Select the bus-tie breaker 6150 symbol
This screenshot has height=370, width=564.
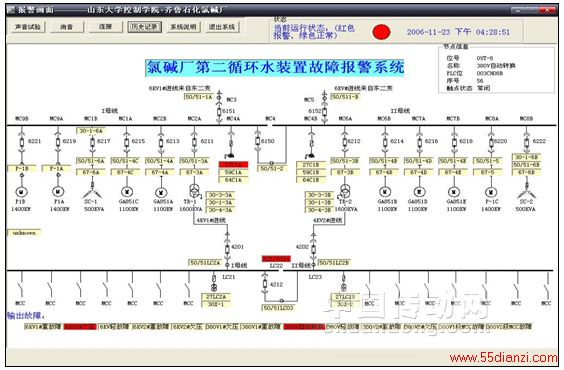pos(258,141)
